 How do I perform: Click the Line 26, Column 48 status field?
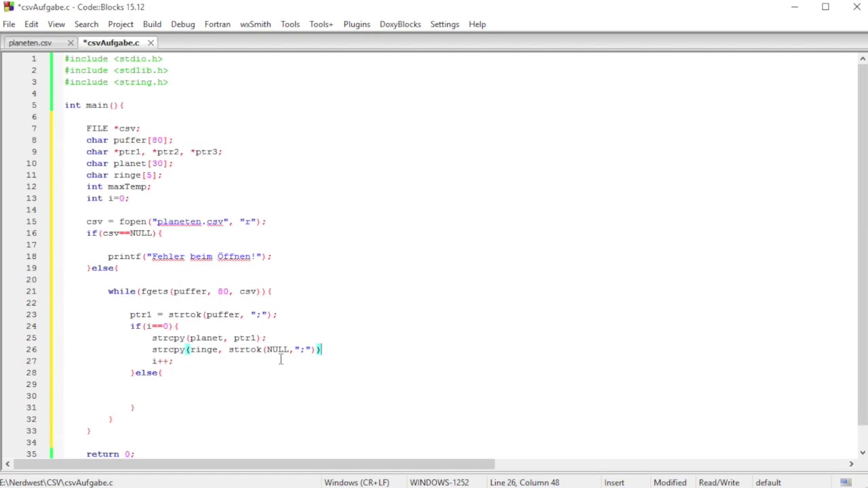coord(524,483)
